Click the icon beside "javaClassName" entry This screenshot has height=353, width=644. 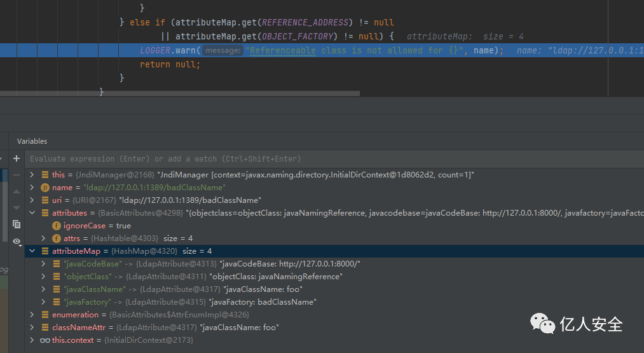point(57,289)
